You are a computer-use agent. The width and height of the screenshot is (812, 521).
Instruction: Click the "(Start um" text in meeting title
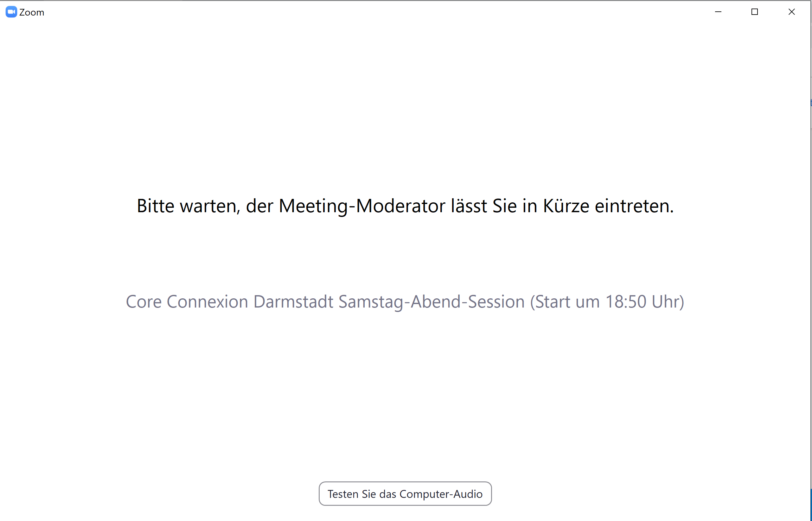point(564,302)
